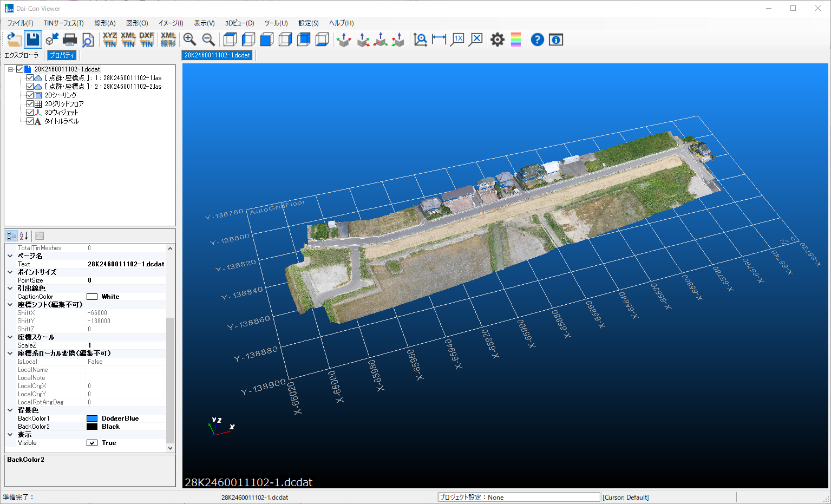Select the タイトルラベル tree item
The width and height of the screenshot is (831, 504).
point(62,121)
